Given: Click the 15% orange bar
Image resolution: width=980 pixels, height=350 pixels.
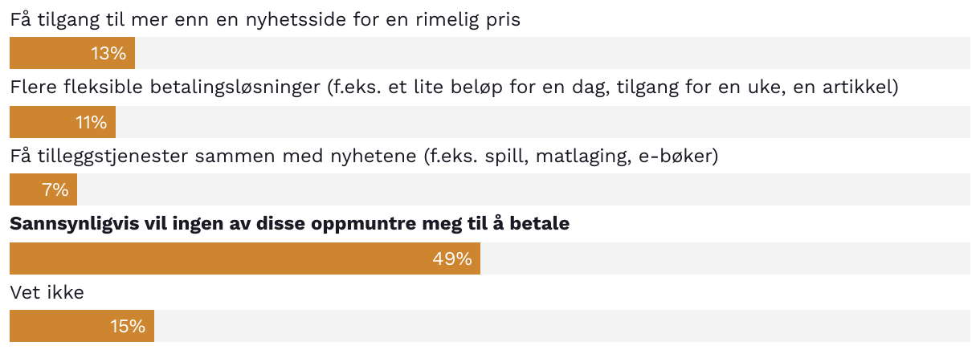Looking at the screenshot, I should [x=82, y=327].
